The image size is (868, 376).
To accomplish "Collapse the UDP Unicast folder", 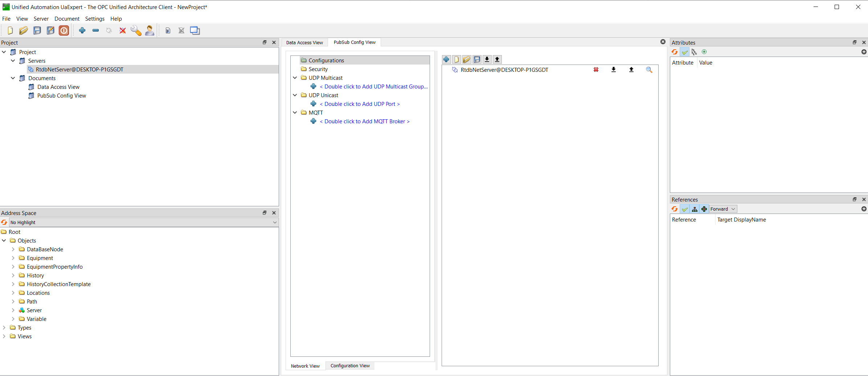I will coord(295,95).
